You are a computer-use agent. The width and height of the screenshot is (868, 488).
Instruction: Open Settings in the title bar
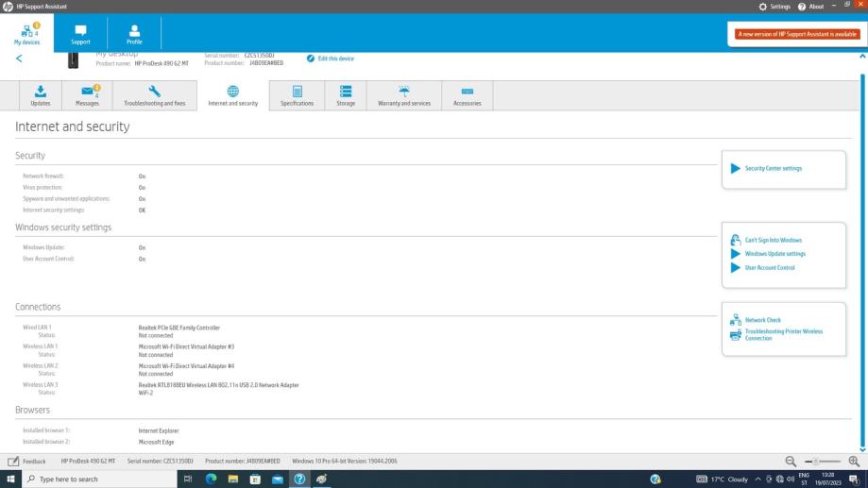tap(774, 7)
